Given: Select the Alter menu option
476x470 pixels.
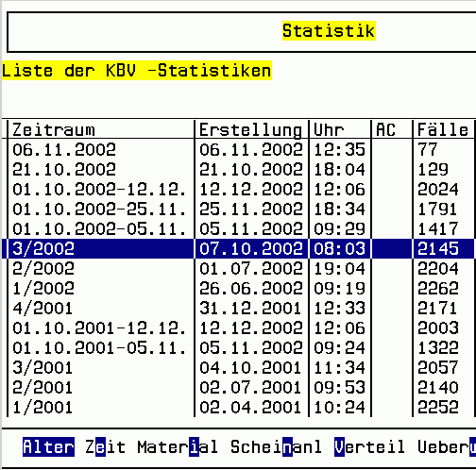Looking at the screenshot, I should (x=48, y=446).
